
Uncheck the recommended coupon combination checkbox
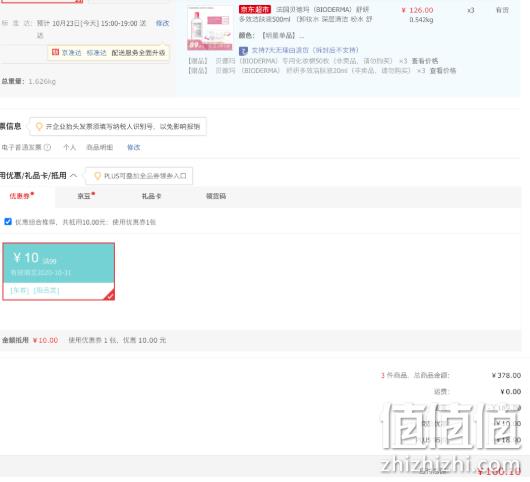pos(8,222)
